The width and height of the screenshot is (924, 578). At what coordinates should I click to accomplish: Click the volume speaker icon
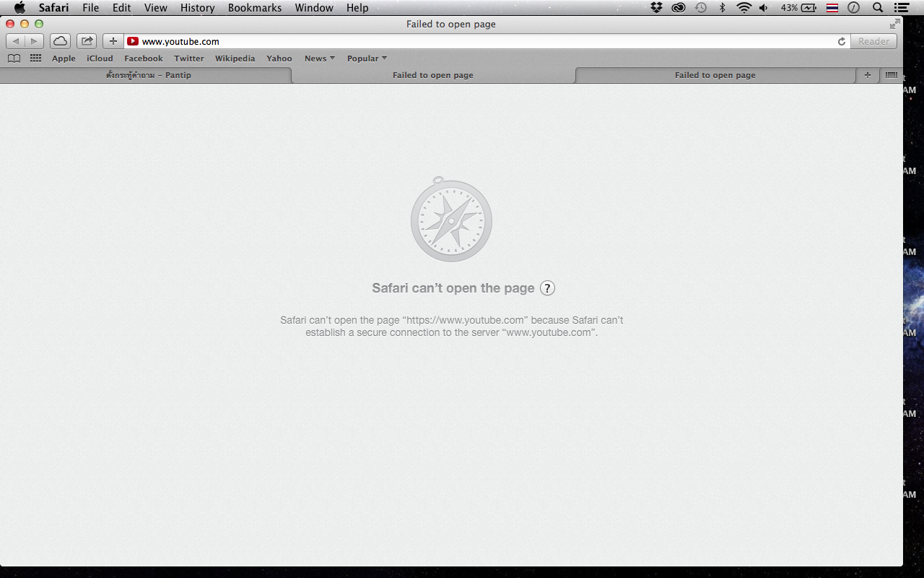[764, 8]
